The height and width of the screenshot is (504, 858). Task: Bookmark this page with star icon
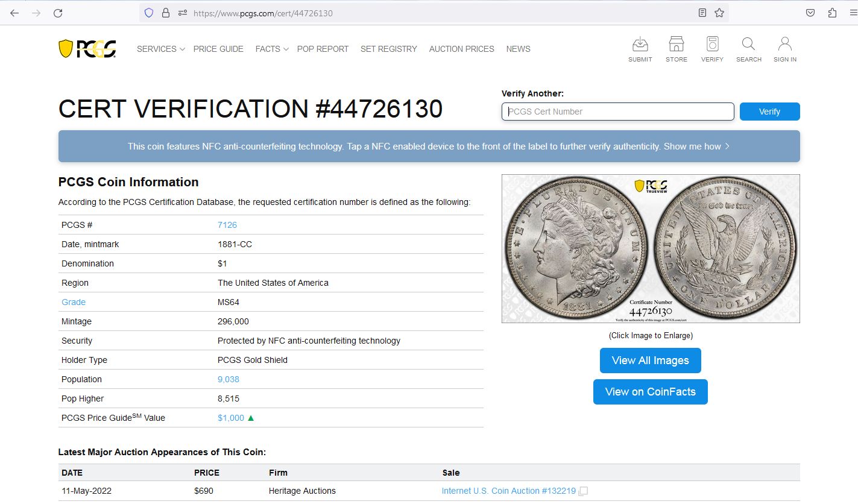pyautogui.click(x=719, y=13)
